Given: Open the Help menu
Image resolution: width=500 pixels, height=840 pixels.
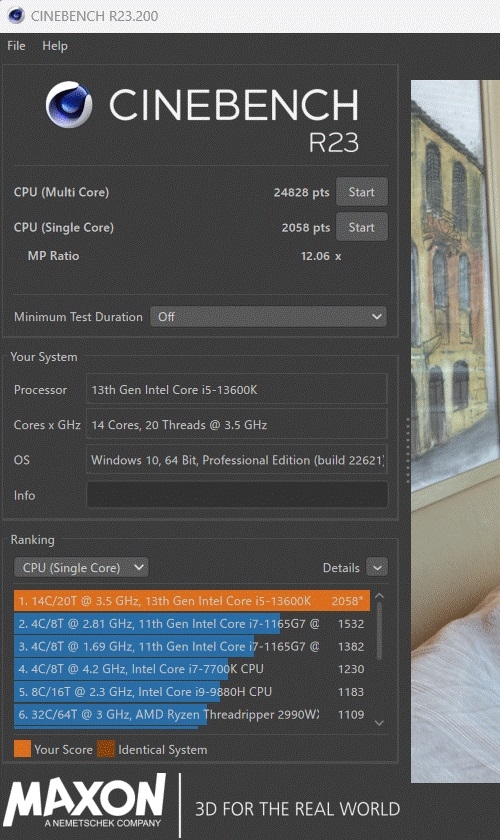Looking at the screenshot, I should tap(55, 46).
